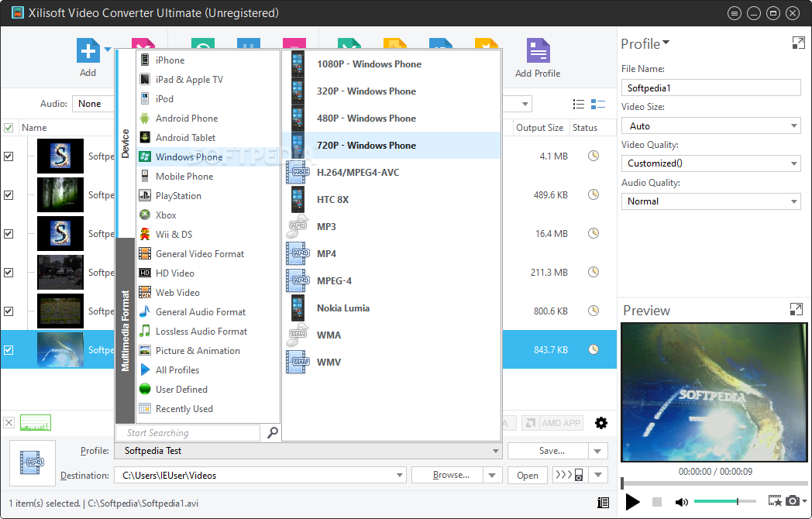Switch to the thumbnail detail view icon

598,104
